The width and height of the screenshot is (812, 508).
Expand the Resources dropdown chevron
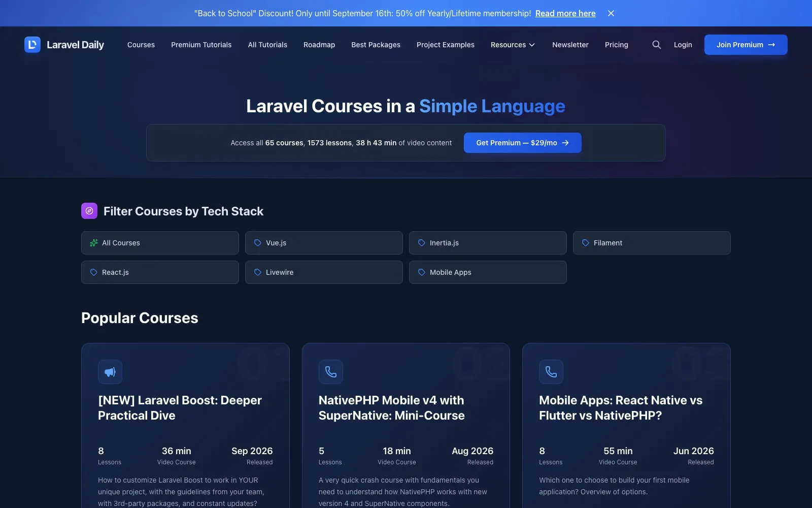[532, 45]
